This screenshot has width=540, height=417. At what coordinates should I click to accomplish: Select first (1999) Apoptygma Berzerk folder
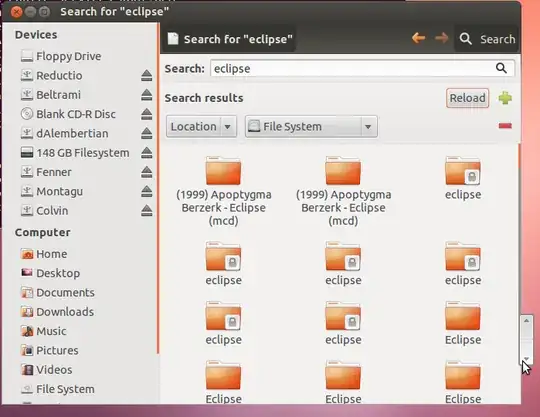click(224, 191)
